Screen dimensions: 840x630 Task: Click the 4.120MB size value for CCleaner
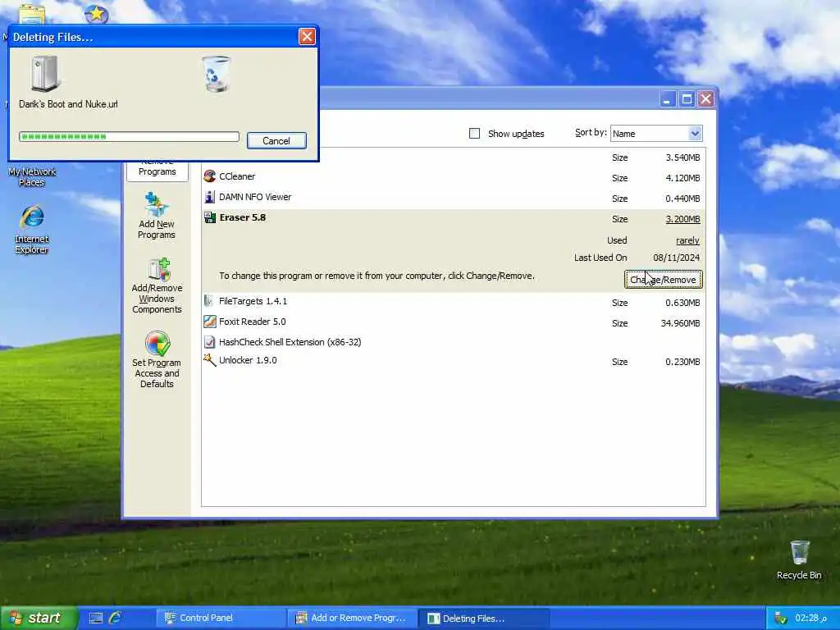tap(683, 178)
